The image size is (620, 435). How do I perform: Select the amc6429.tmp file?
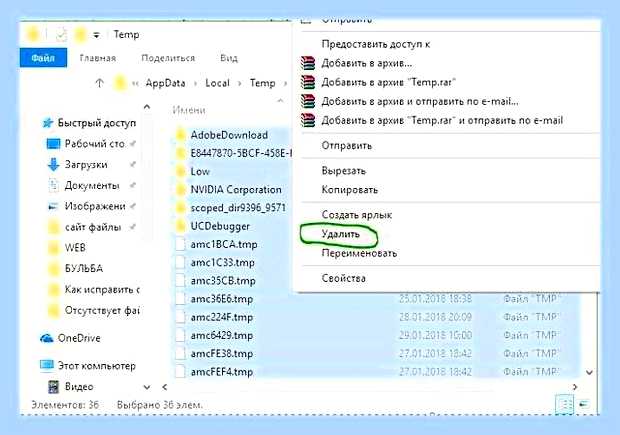point(221,335)
